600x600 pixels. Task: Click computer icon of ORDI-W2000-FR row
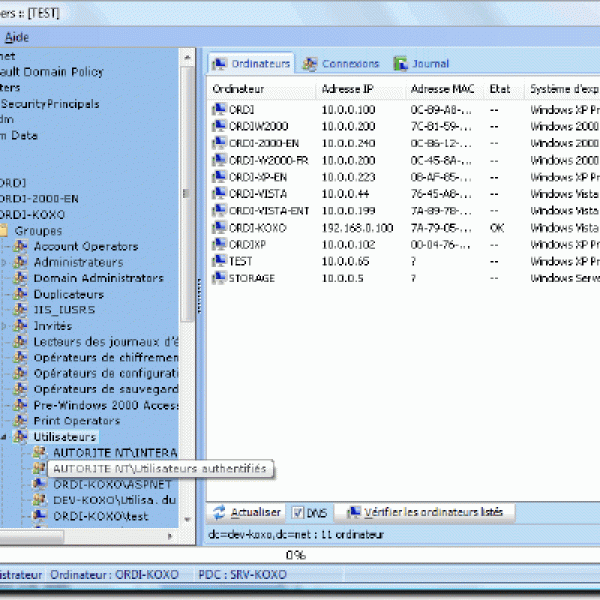[x=219, y=160]
